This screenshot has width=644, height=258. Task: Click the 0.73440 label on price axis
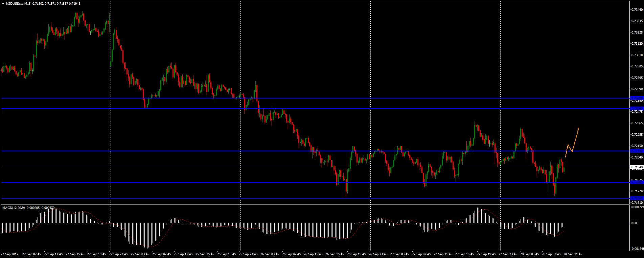click(x=637, y=10)
